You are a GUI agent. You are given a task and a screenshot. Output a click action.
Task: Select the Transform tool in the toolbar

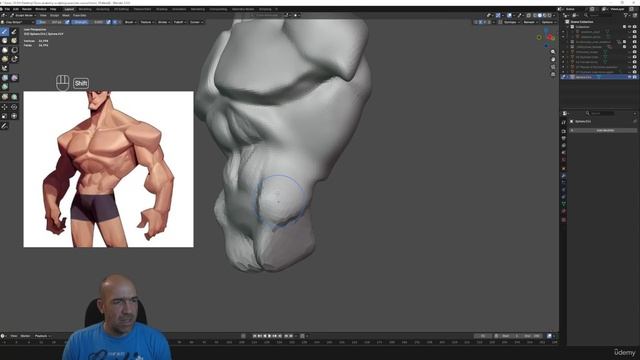(14, 116)
